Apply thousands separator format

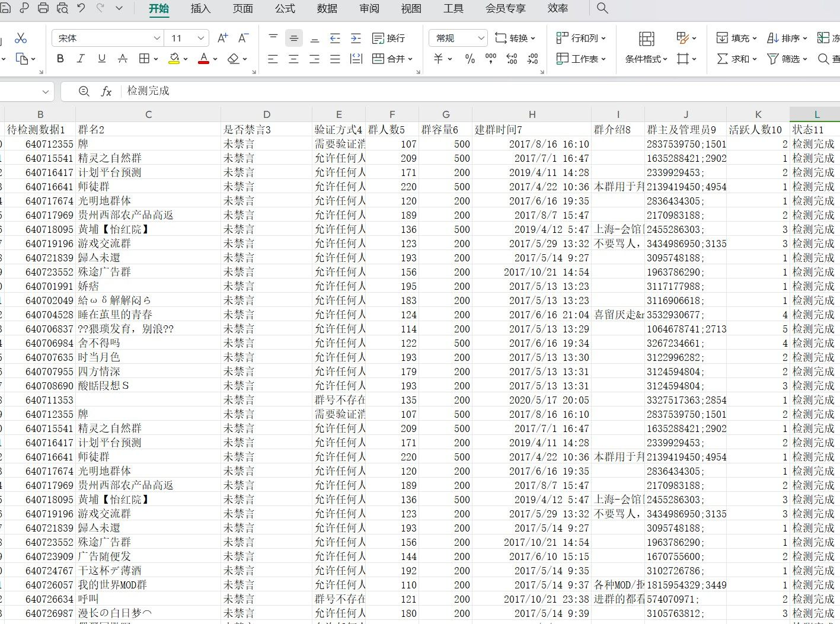coord(491,59)
